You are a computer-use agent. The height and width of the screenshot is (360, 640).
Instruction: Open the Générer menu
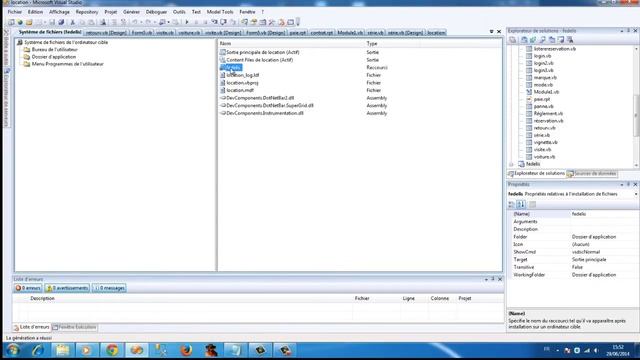tap(131, 12)
